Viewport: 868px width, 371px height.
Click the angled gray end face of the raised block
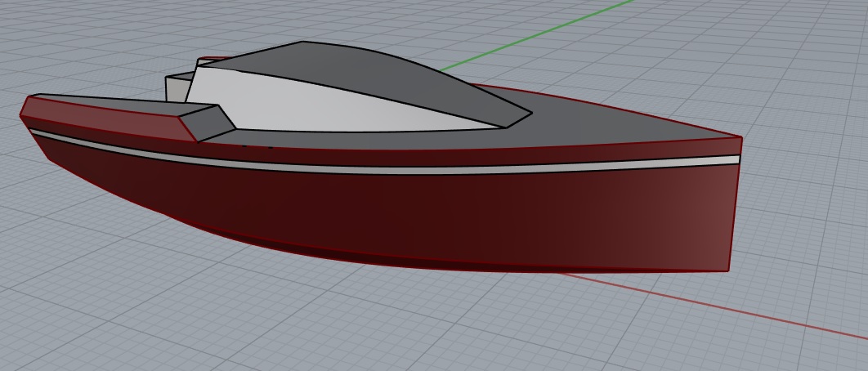pos(208,123)
